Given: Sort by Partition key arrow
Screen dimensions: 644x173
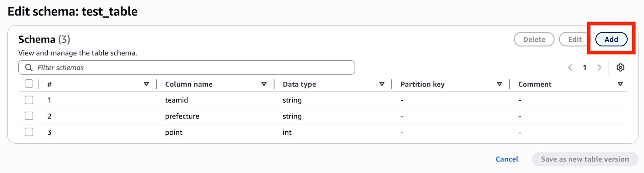Looking at the screenshot, I should pos(499,84).
